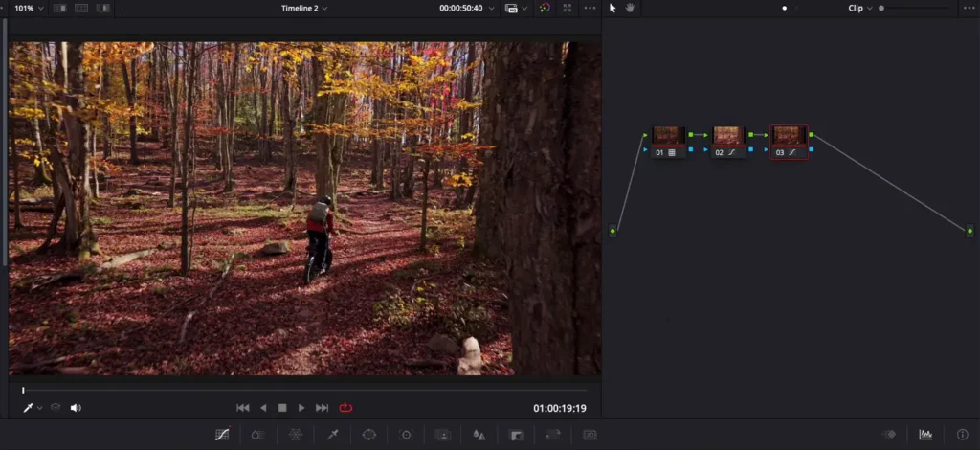Open the Curves palette

[x=222, y=435]
